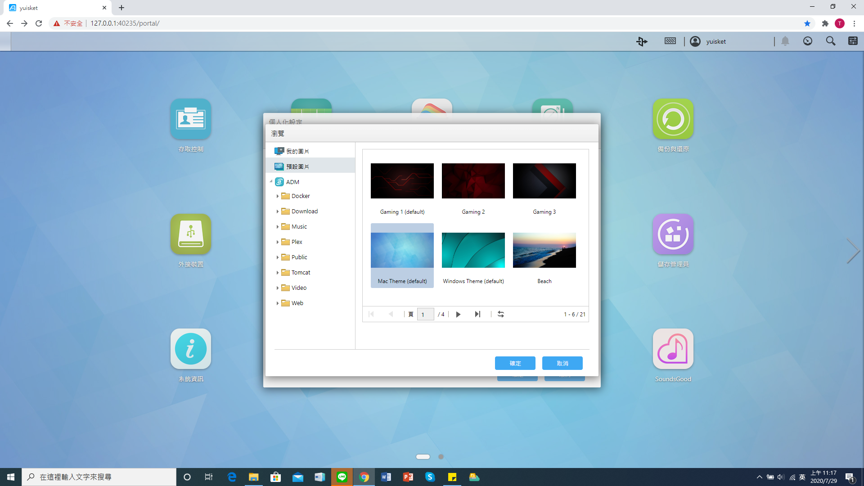Select the Public folder label
This screenshot has height=486, width=864.
tap(299, 257)
